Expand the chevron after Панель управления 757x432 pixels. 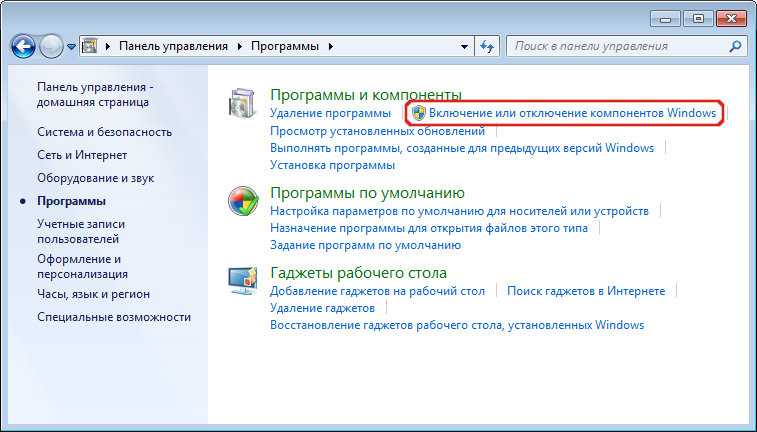click(x=239, y=46)
